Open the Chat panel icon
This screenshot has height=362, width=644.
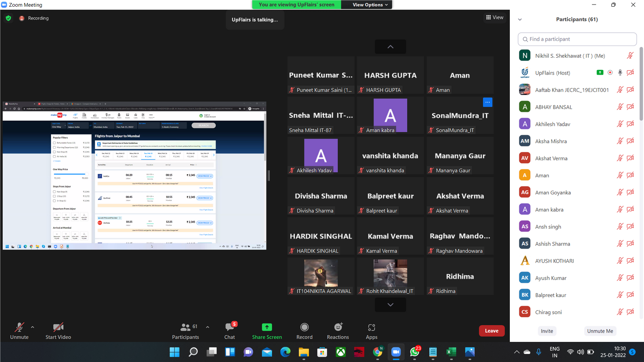(230, 327)
